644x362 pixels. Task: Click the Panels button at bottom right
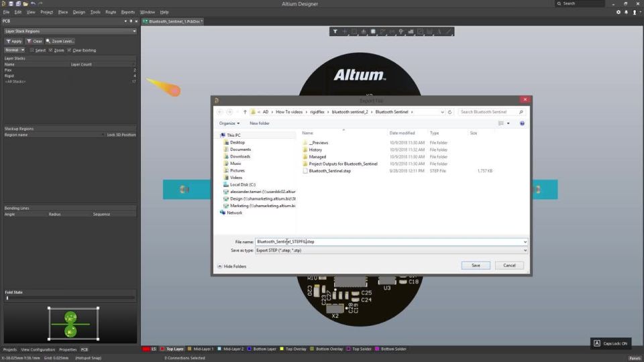[635, 358]
